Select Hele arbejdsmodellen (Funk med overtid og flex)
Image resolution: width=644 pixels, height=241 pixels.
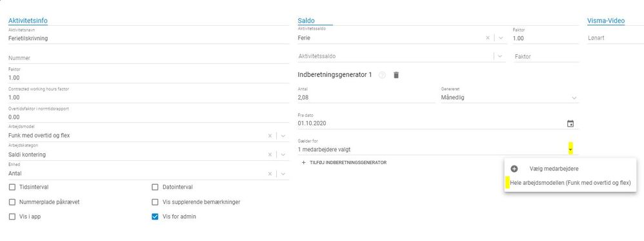570,183
